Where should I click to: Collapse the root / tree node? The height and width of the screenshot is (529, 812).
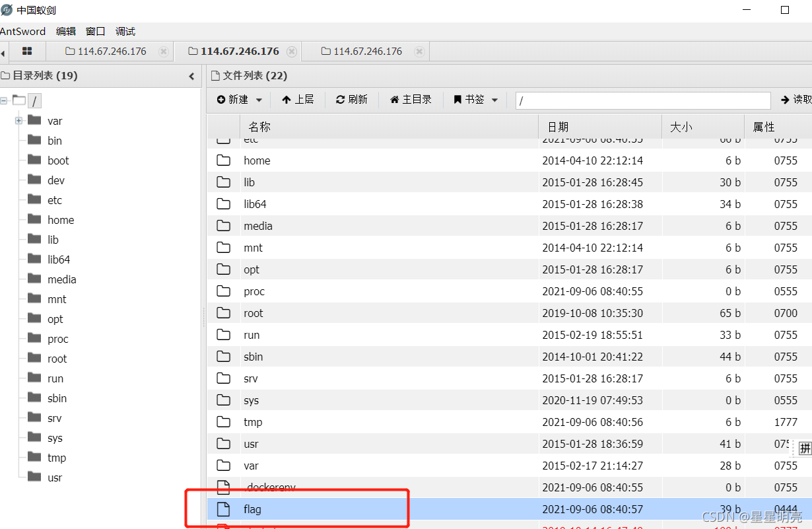(x=4, y=101)
